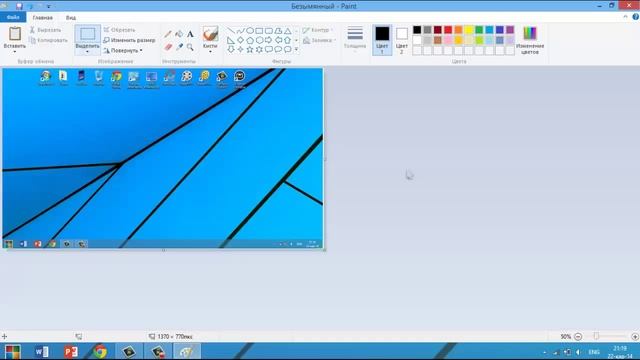Image resolution: width=640 pixels, height=360 pixels.
Task: Choose the Right triangle shape
Action: pyautogui.click(x=231, y=40)
